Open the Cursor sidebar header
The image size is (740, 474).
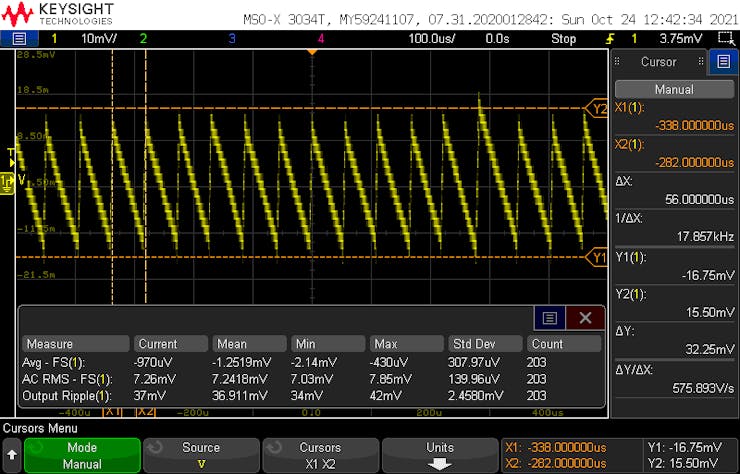[659, 61]
